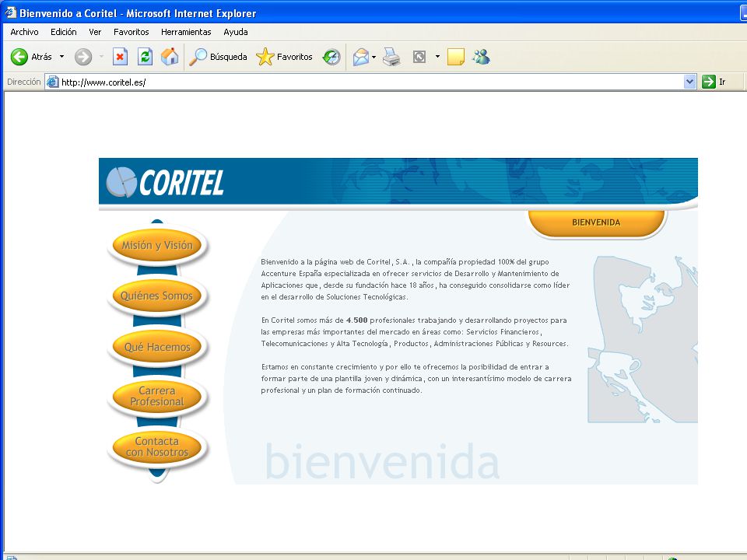This screenshot has width=747, height=560.
Task: Refresh the page with green arrows icon
Action: (145, 57)
